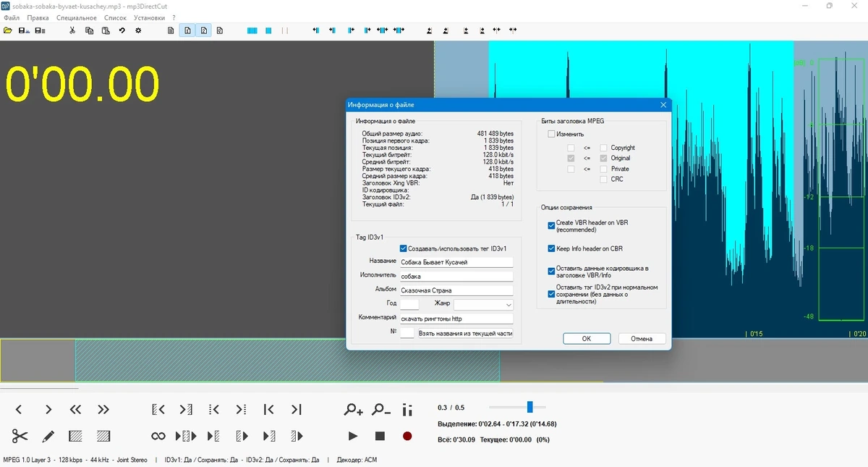
Task: Click the infinity loop playback icon
Action: tap(158, 436)
